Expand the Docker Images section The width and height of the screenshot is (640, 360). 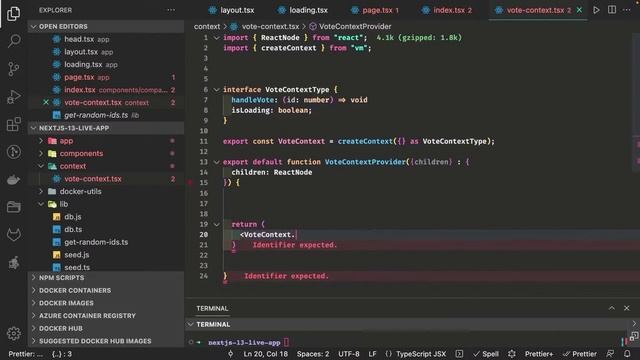(x=106, y=303)
